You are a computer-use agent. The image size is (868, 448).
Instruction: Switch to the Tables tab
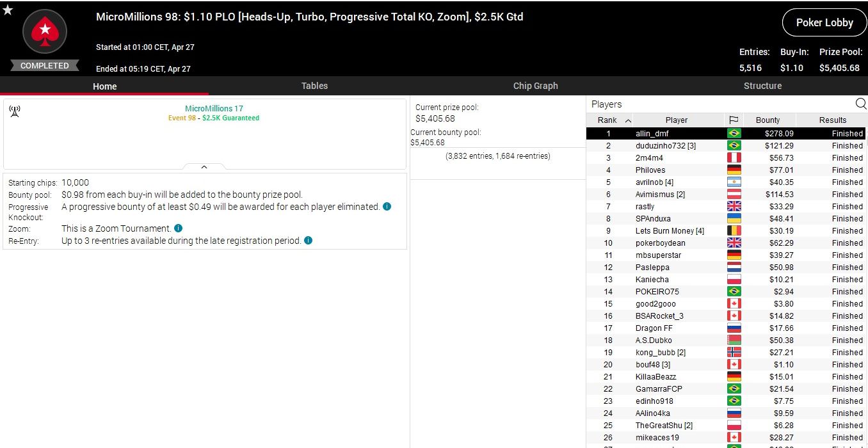point(314,86)
